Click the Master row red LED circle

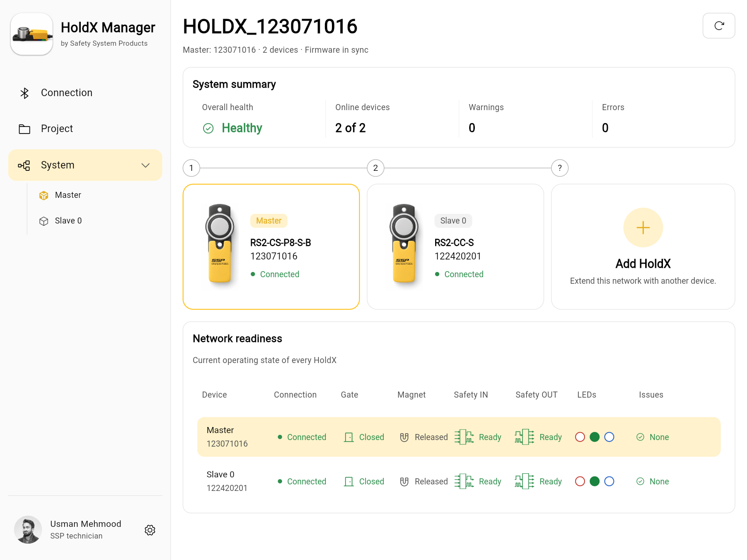[580, 437]
